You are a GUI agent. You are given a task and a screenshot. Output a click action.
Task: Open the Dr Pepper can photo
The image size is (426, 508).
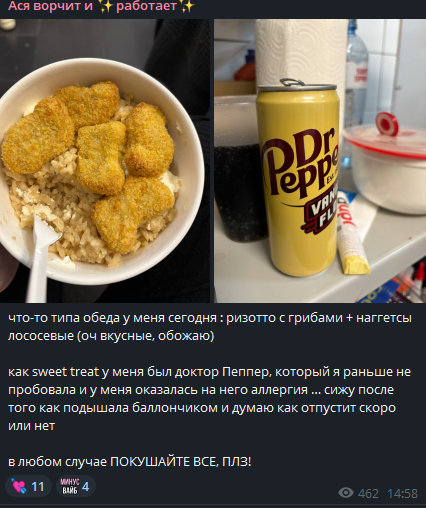[320, 161]
